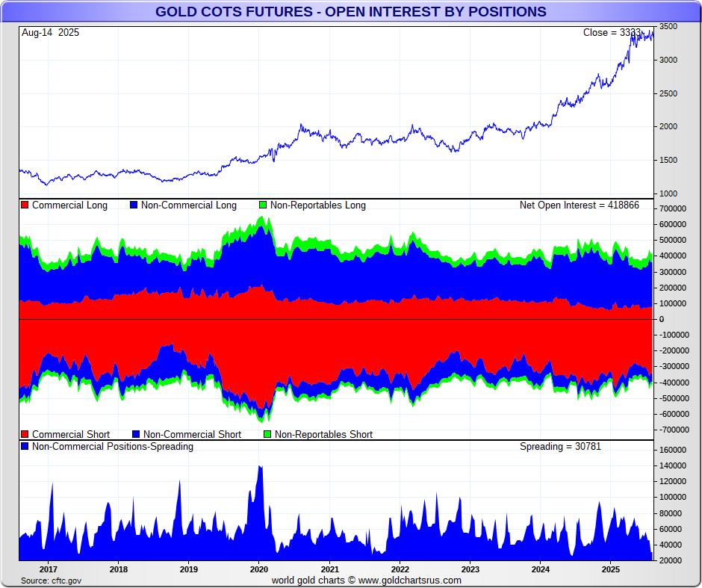Click the 120000 spreading axis label
702x588 pixels.
pyautogui.click(x=673, y=481)
